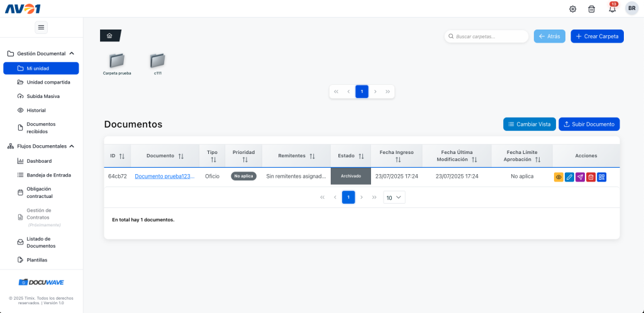
Task: Open the rows-per-page dropdown showing 10
Action: 394,197
